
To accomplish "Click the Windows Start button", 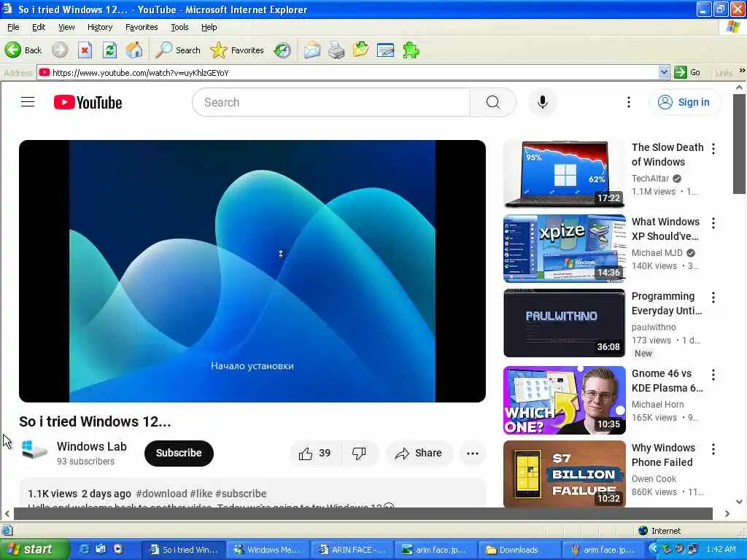I will (x=34, y=550).
